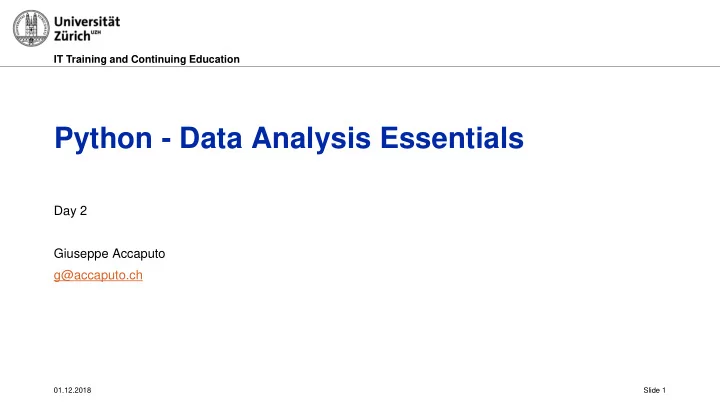Click the surname "Accaputo" in the author line
The width and height of the screenshot is (720, 405).
[x=139, y=254]
